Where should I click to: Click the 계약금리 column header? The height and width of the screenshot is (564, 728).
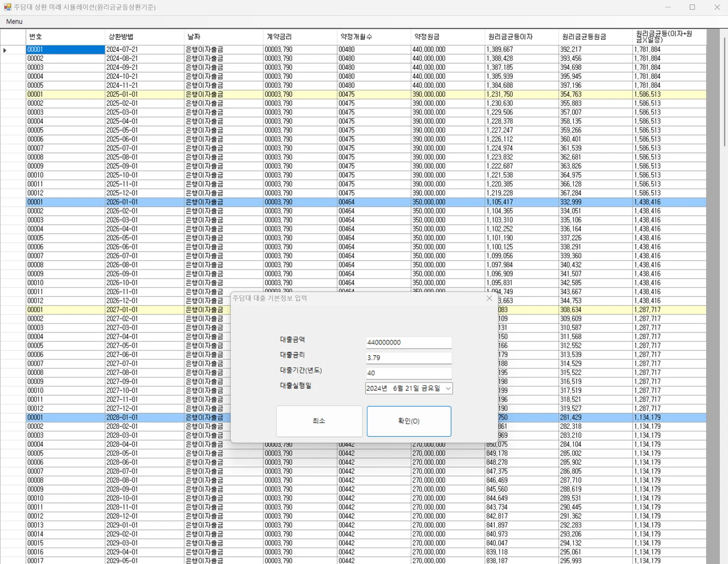click(300, 37)
